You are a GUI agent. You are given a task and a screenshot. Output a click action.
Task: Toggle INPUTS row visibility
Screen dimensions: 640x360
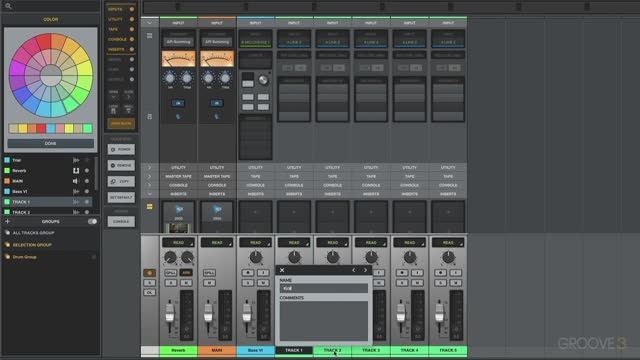pos(131,9)
